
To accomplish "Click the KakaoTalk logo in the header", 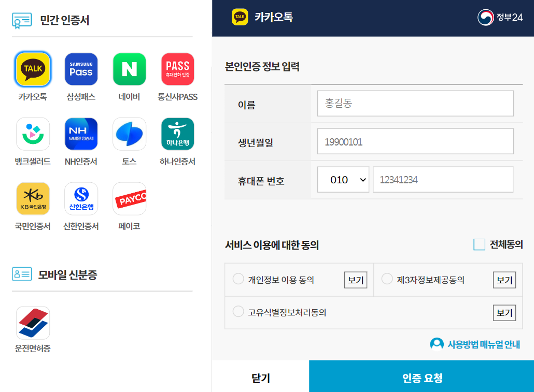I will 240,17.
